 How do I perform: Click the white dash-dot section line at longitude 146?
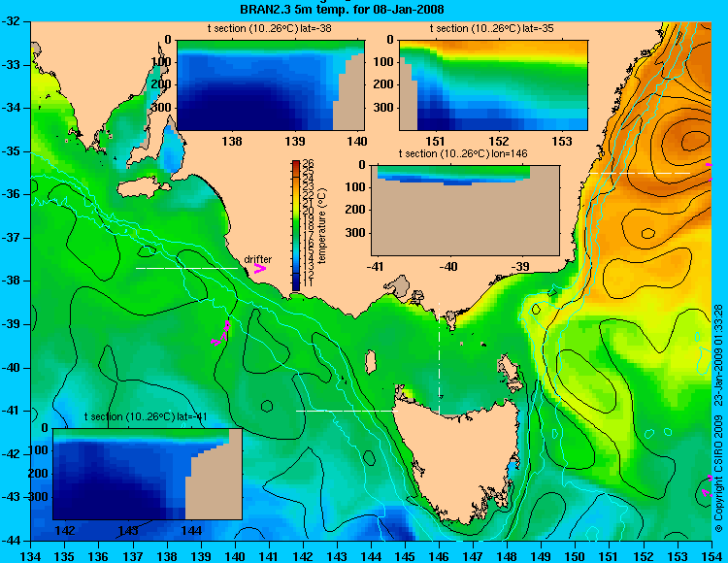point(439,359)
